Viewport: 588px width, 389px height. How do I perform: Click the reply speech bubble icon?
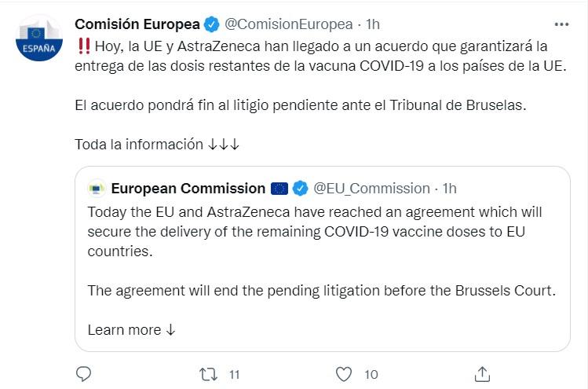pyautogui.click(x=85, y=373)
